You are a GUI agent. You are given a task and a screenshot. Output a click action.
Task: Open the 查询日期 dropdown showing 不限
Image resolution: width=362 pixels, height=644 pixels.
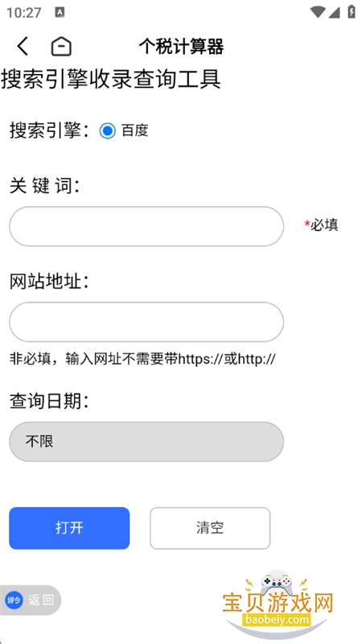(x=146, y=441)
